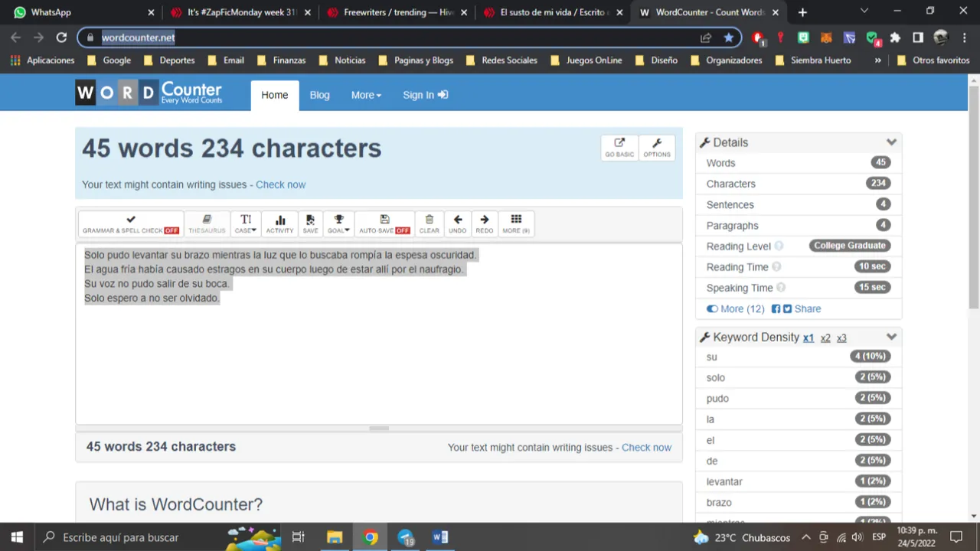The height and width of the screenshot is (551, 980).
Task: Select x3 keyword density option
Action: click(841, 338)
